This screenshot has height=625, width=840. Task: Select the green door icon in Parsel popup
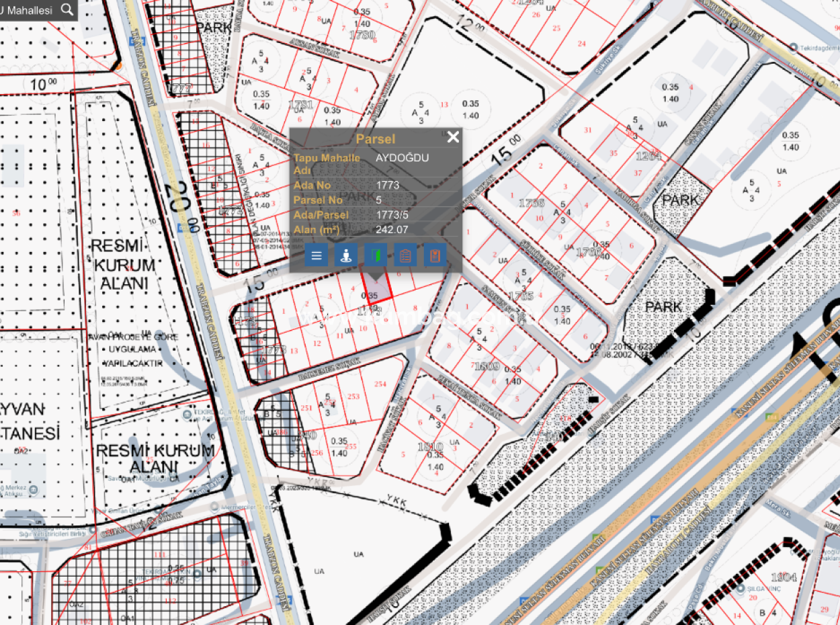375,255
